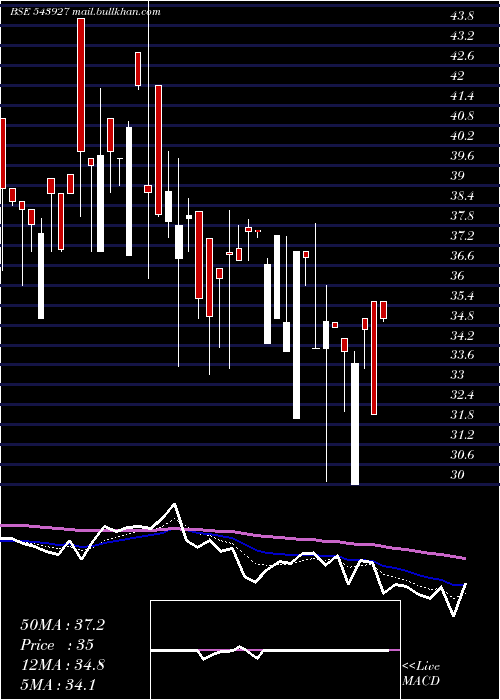The height and width of the screenshot is (700, 500).
Task: Click the 37.2 price axis label
Action: point(462,235)
